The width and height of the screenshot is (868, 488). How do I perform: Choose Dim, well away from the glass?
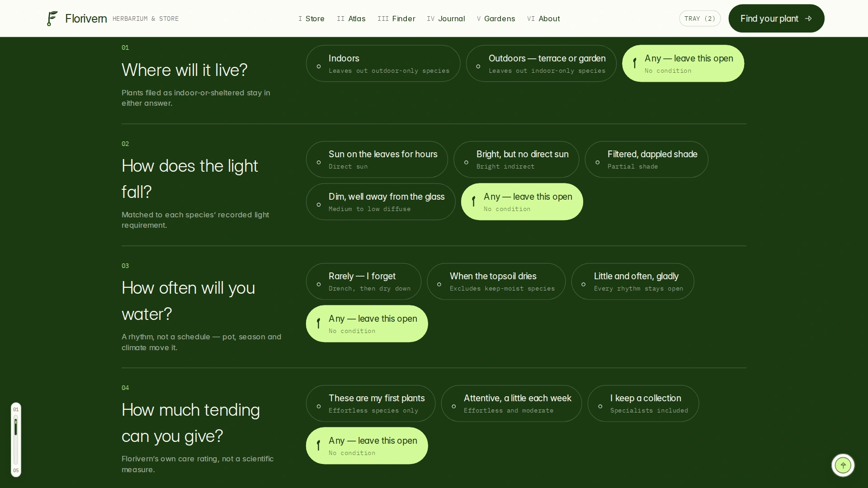[381, 202]
